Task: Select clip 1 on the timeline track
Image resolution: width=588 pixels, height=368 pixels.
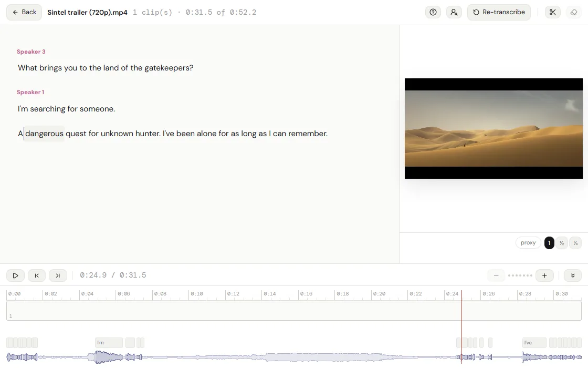Action: click(x=293, y=311)
